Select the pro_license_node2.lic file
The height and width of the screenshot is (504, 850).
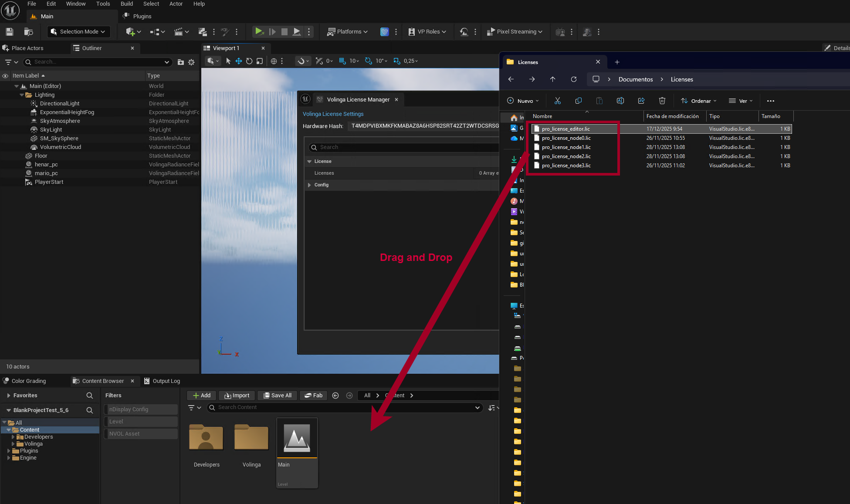pos(566,156)
